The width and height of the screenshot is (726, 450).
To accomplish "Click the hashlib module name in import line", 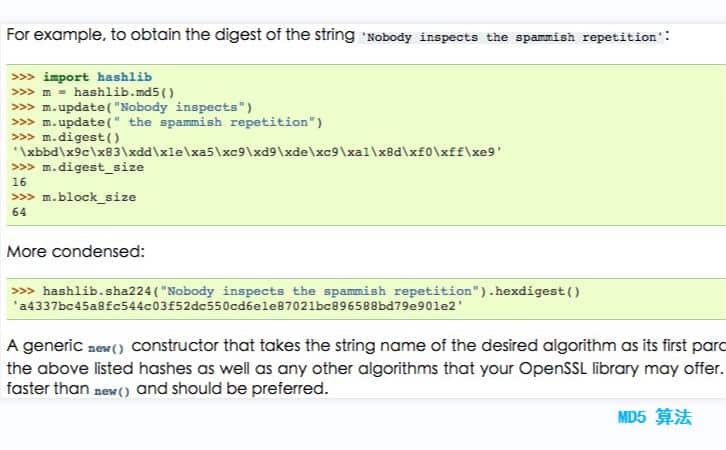I will pyautogui.click(x=125, y=77).
